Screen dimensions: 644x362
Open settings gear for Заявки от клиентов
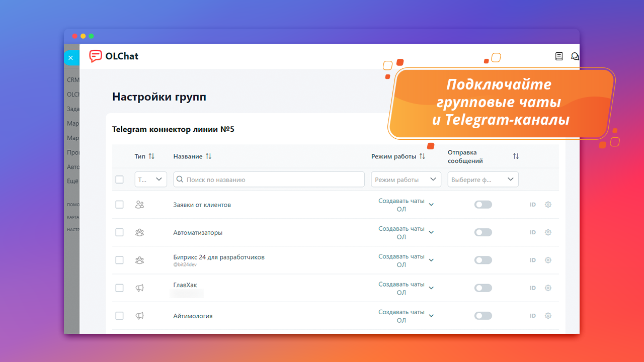point(548,205)
